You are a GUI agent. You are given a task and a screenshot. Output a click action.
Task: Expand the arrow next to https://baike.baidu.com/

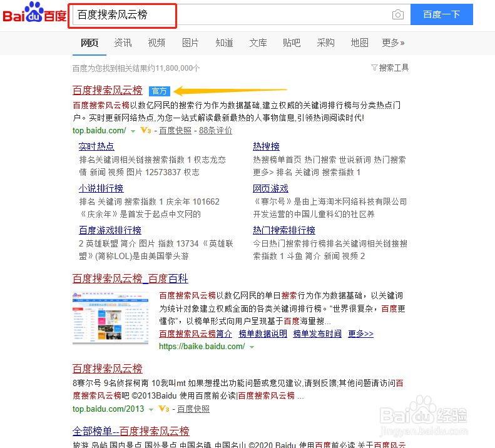252,347
